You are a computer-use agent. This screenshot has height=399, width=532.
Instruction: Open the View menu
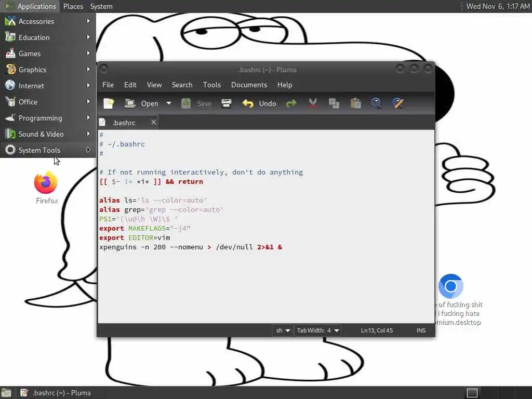click(154, 85)
